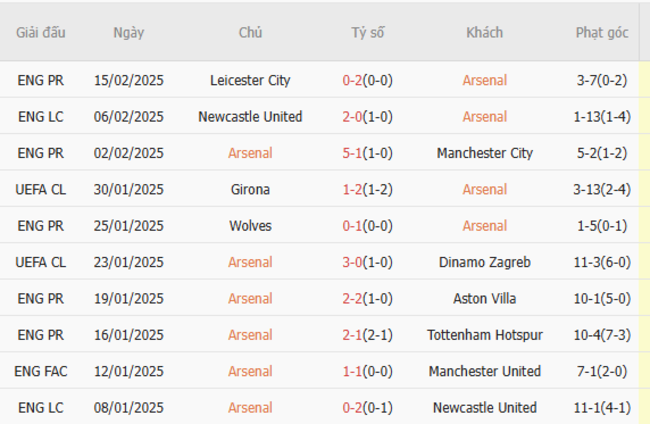Open the Girona team link
Screen dimensions: 650x424
click(250, 189)
